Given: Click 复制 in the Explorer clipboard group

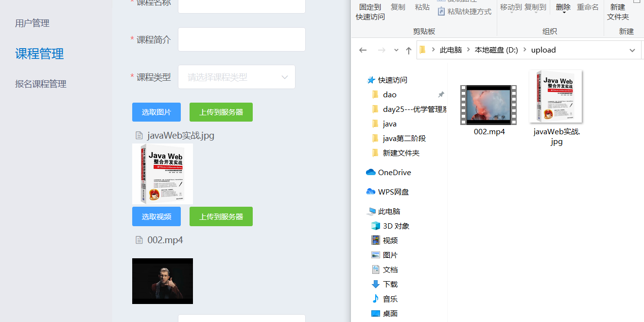Looking at the screenshot, I should coord(398,7).
